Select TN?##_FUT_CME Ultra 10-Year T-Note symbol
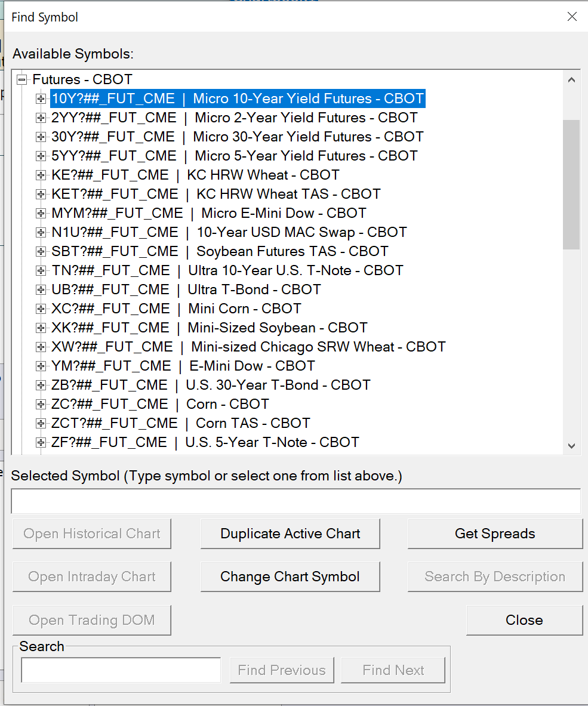 coord(227,270)
